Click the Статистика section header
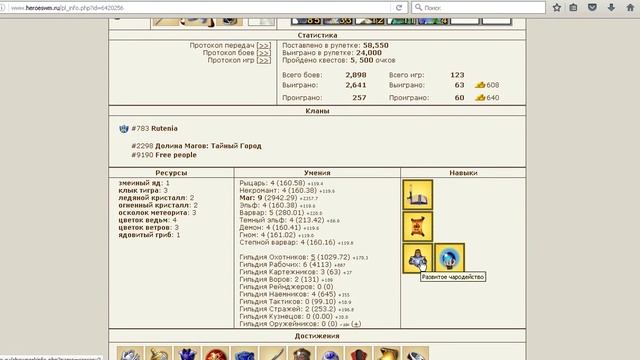Viewport: 640px width, 360px height. click(317, 36)
